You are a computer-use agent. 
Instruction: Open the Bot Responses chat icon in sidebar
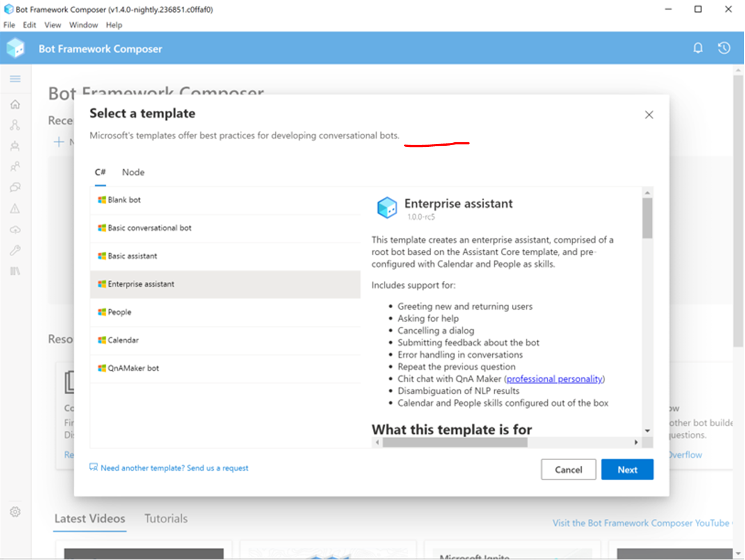[x=15, y=187]
